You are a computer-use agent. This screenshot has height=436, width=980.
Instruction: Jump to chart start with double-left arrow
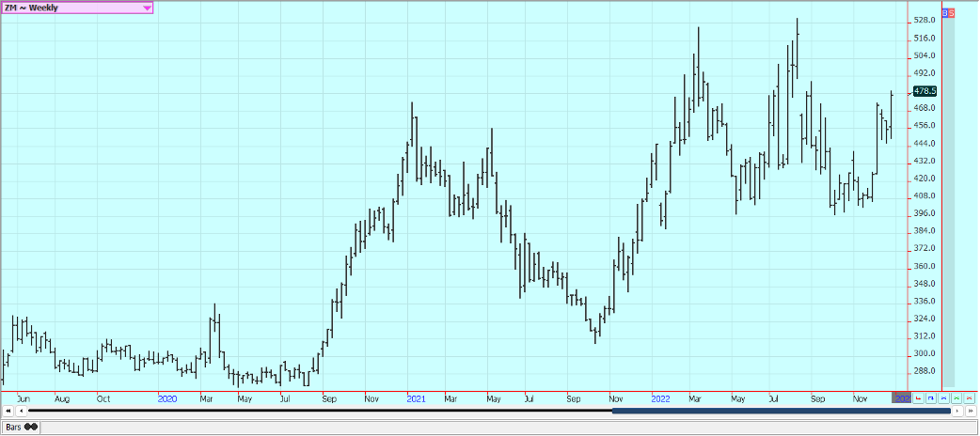pos(8,411)
